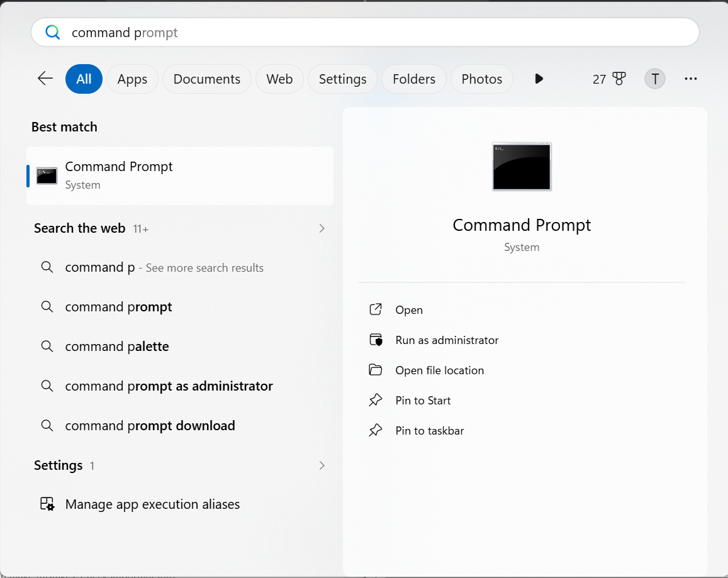The height and width of the screenshot is (578, 728).
Task: Expand the Search the web section chevron
Action: (322, 228)
